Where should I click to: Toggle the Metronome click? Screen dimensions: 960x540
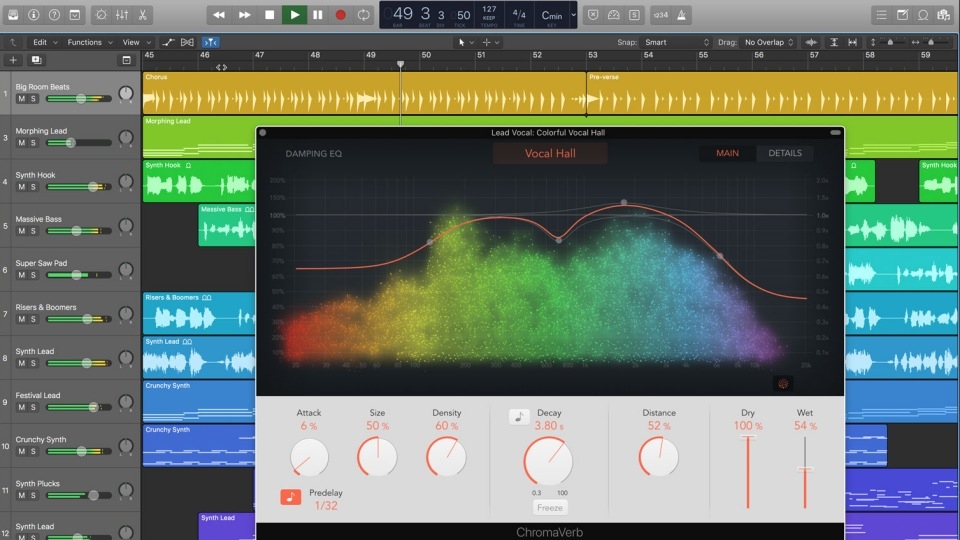point(681,15)
